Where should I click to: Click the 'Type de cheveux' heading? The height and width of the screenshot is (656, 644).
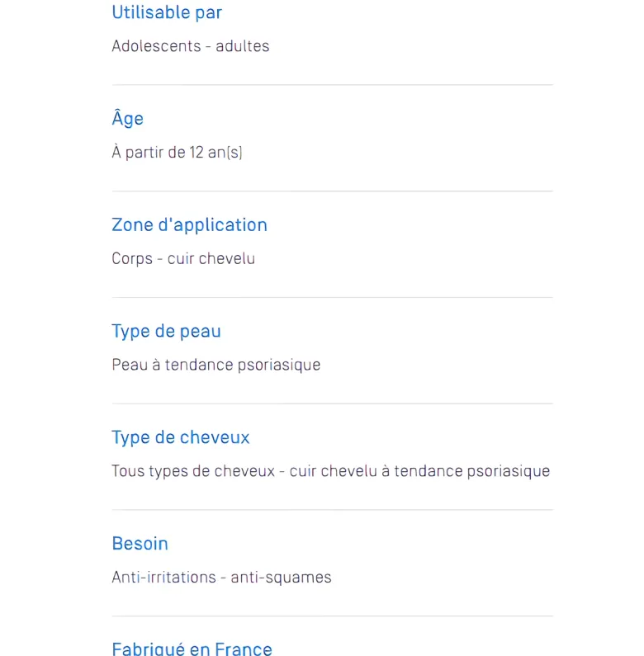(x=181, y=437)
